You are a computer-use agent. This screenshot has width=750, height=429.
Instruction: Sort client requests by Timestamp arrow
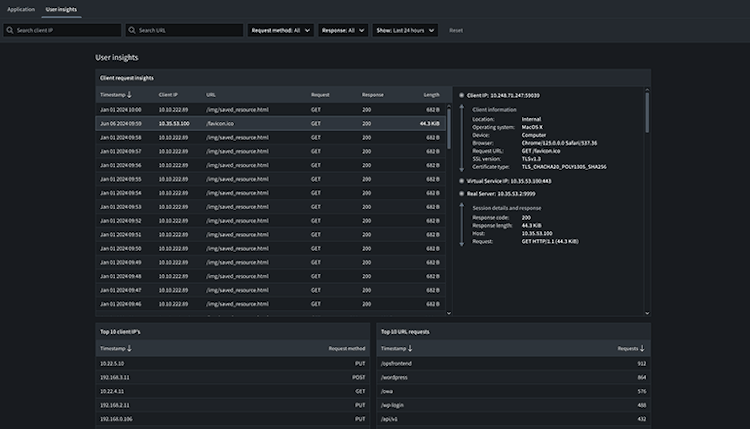tap(130, 95)
